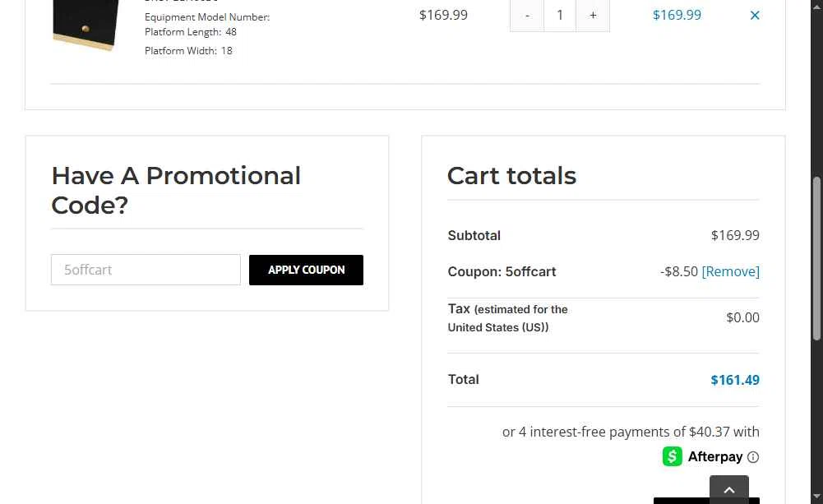Click the Afterpay wordmark text
The image size is (823, 504).
click(x=714, y=457)
